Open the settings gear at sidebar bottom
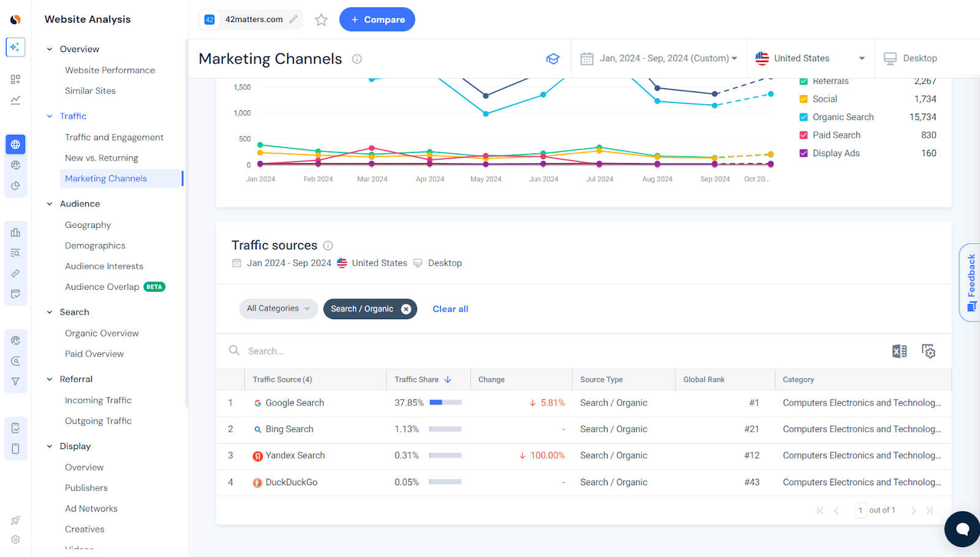 point(15,539)
